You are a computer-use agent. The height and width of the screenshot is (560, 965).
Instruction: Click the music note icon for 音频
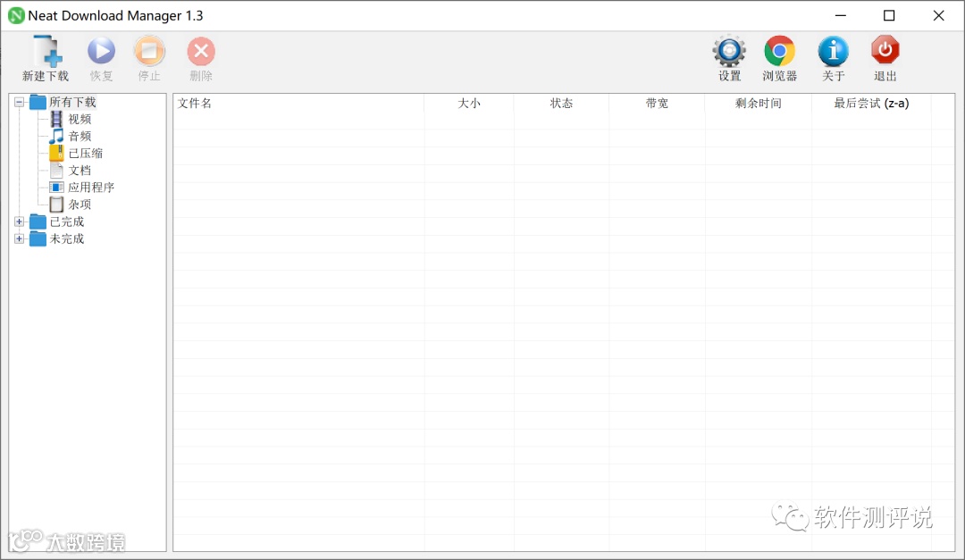(x=56, y=136)
